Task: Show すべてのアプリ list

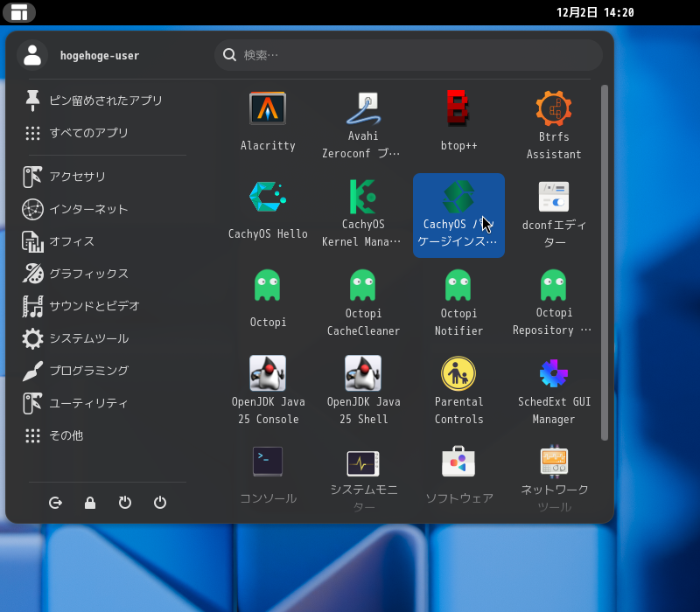Action: click(104, 133)
